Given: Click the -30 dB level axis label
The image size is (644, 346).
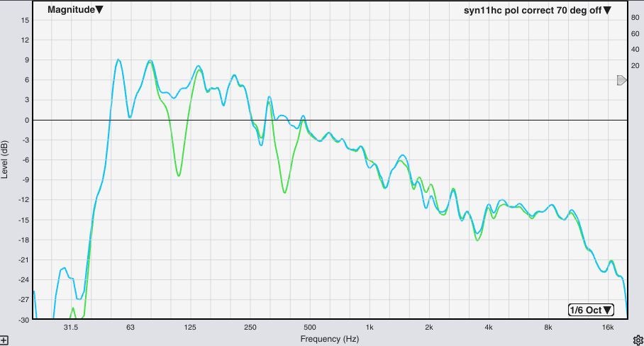Looking at the screenshot, I should pyautogui.click(x=24, y=320).
